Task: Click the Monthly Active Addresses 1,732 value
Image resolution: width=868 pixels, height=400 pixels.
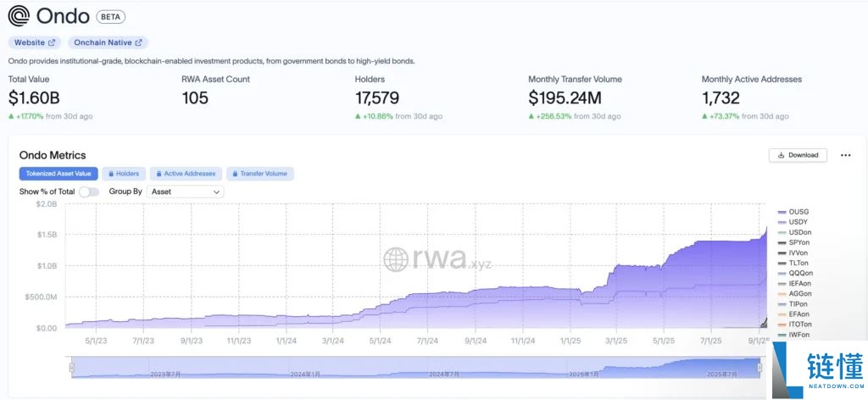Action: pos(721,98)
